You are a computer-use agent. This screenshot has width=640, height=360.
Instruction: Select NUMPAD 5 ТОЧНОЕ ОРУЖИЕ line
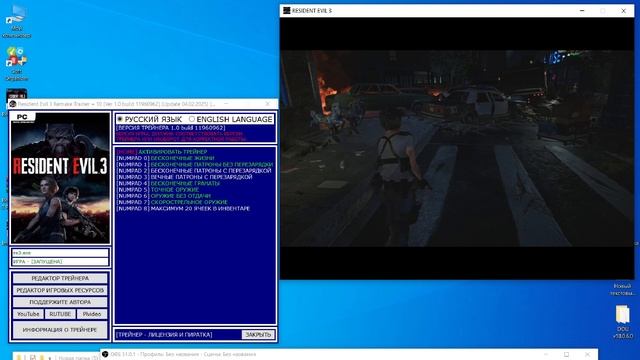[158, 190]
